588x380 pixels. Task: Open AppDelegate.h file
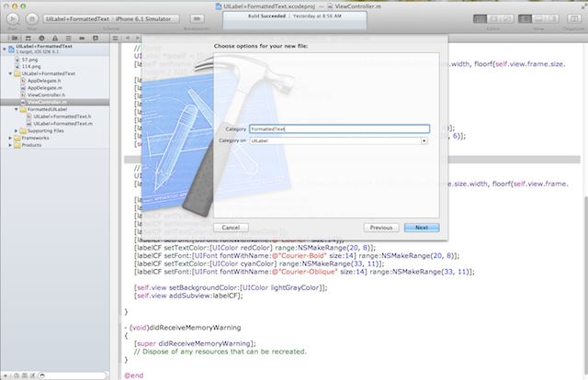coord(44,81)
